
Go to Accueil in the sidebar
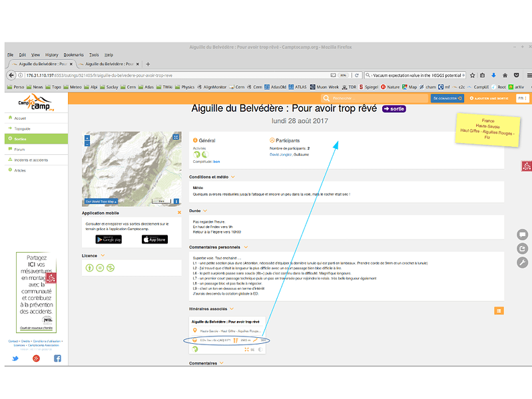coord(36,118)
